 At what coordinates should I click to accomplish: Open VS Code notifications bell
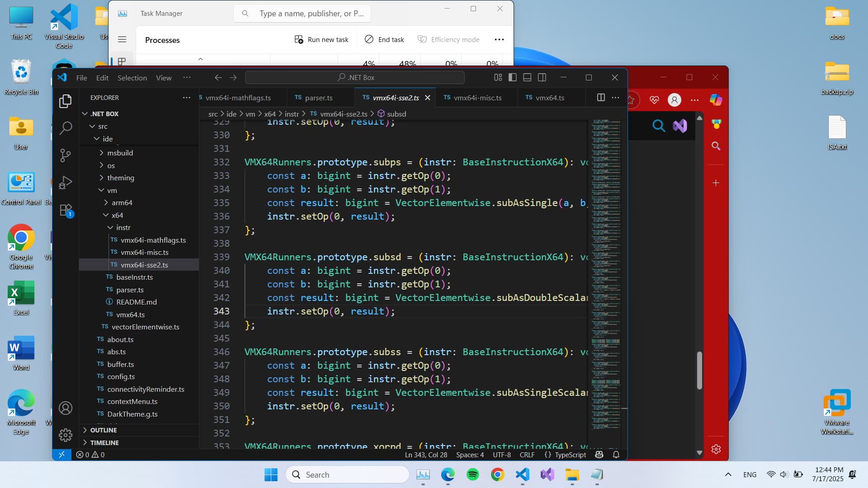pyautogui.click(x=616, y=455)
